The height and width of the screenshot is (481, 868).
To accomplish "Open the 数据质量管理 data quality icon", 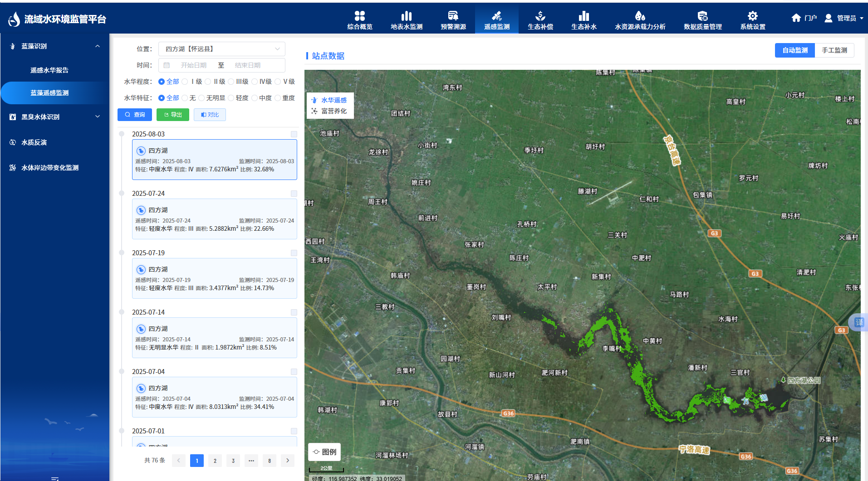I will point(702,16).
